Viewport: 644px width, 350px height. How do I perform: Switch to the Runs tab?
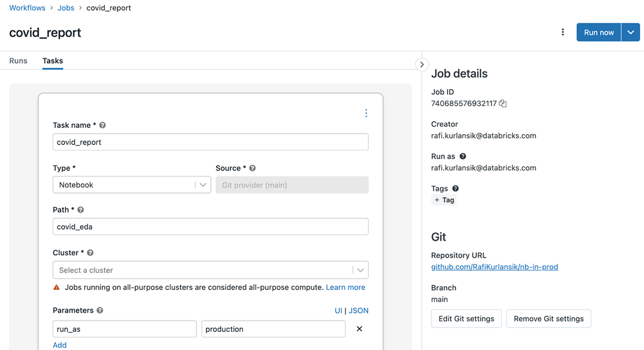tap(18, 61)
